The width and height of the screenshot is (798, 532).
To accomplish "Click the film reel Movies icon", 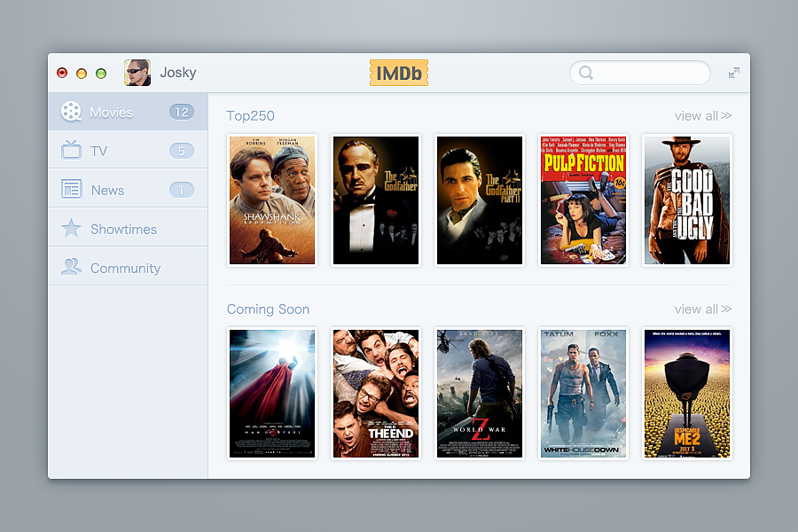I will point(71,112).
